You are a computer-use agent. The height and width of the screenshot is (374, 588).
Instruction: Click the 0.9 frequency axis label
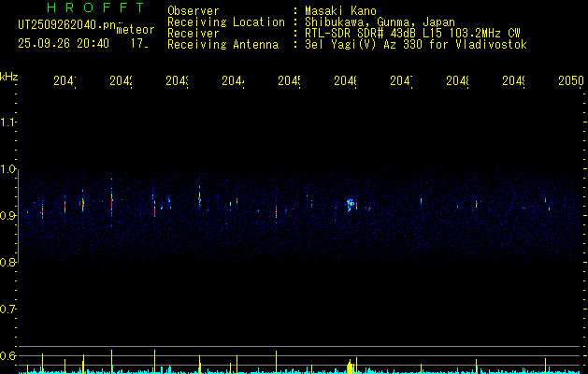(7, 215)
